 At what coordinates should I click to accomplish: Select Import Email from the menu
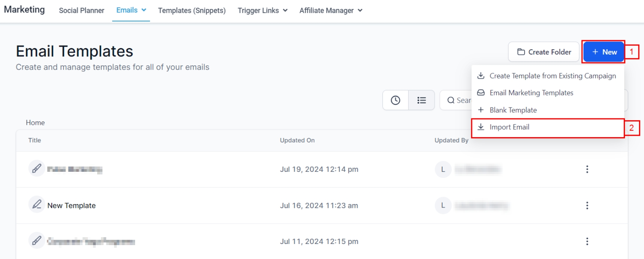point(509,127)
